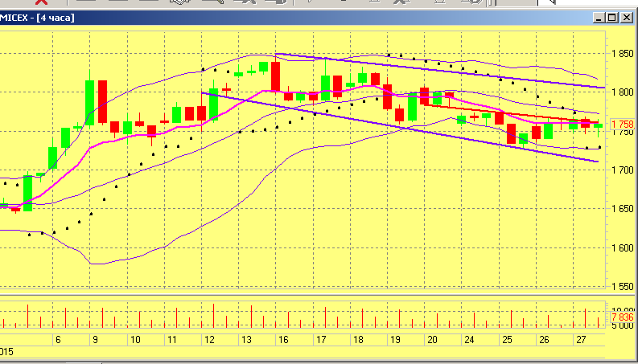Click the 1 850 price axis label
638x364 pixels.
623,54
